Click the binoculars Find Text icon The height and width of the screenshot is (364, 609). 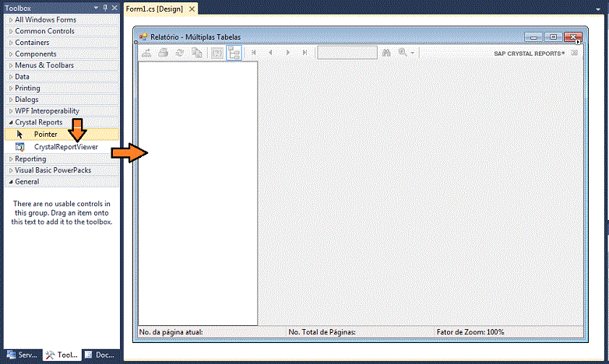click(386, 52)
